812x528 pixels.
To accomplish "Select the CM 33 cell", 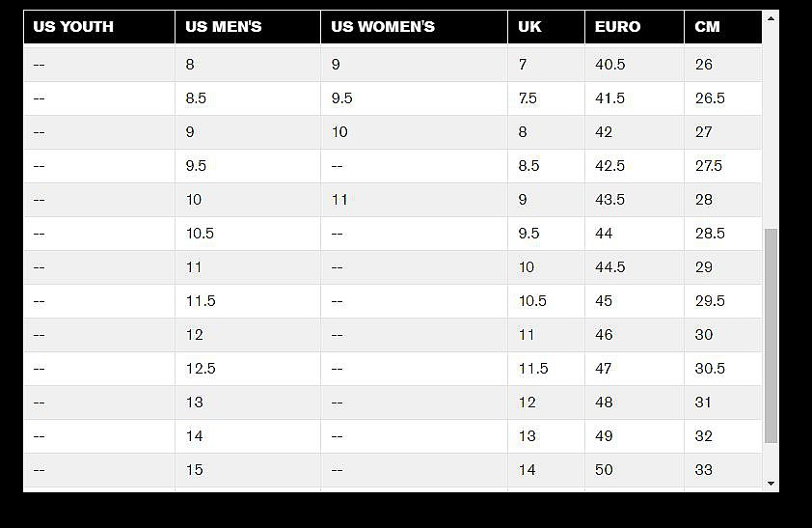I will tap(704, 470).
